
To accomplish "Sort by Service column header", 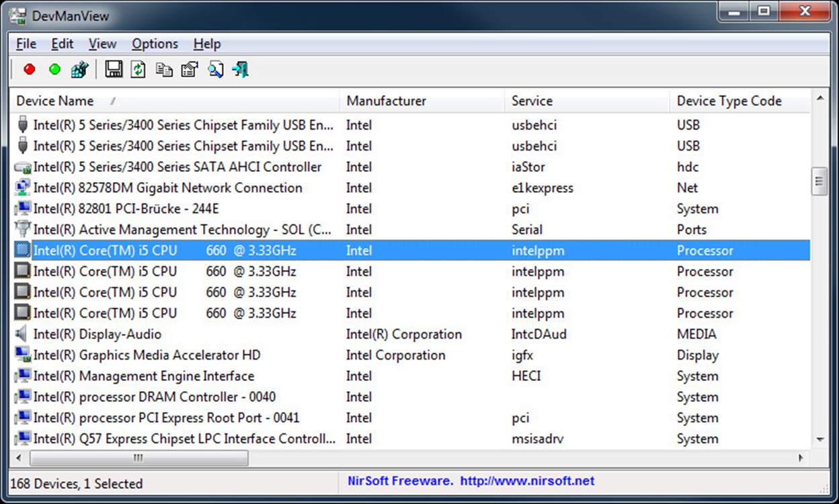I will tap(587, 101).
